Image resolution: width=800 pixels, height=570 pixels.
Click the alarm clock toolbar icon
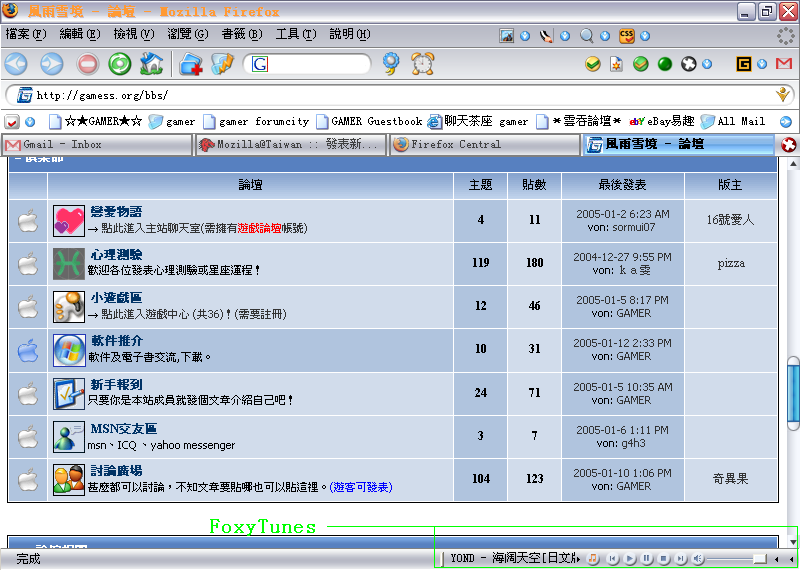click(x=423, y=64)
